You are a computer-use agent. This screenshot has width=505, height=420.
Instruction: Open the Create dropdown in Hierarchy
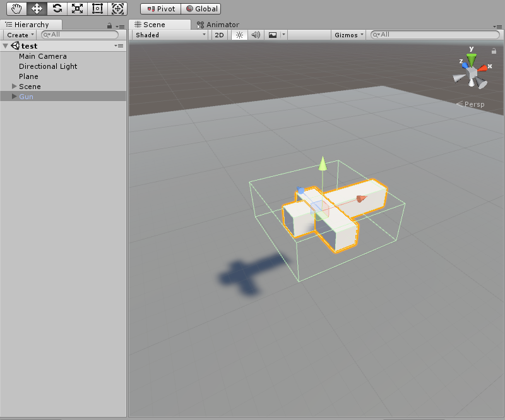pyautogui.click(x=20, y=35)
